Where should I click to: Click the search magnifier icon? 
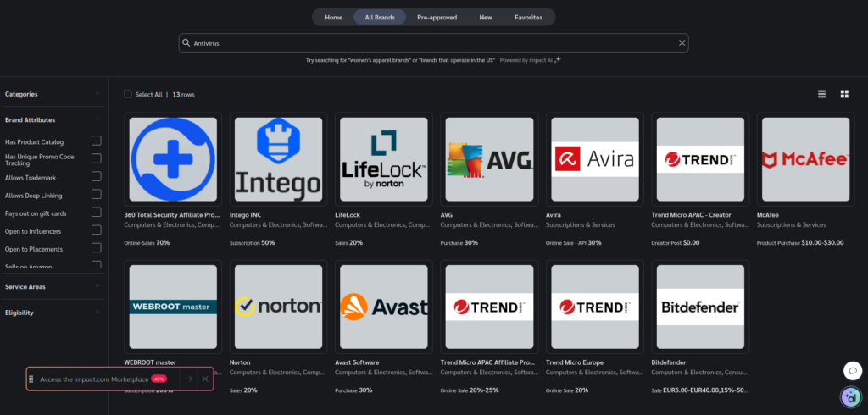tap(186, 42)
